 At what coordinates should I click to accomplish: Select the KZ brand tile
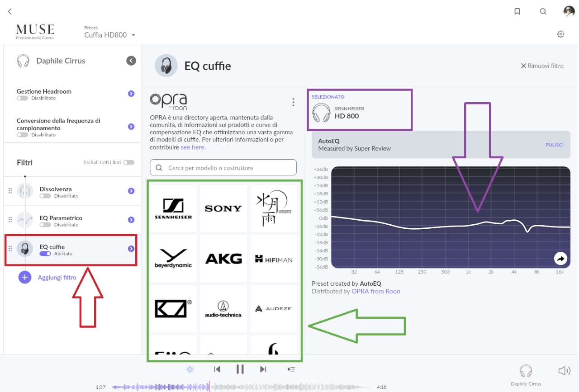pos(173,308)
